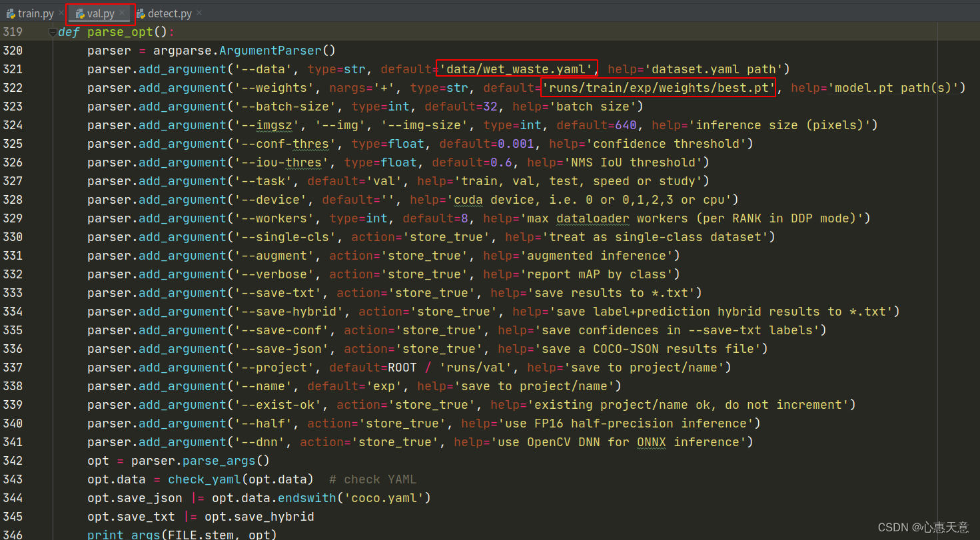Click line number 342 in the gutter

point(12,461)
